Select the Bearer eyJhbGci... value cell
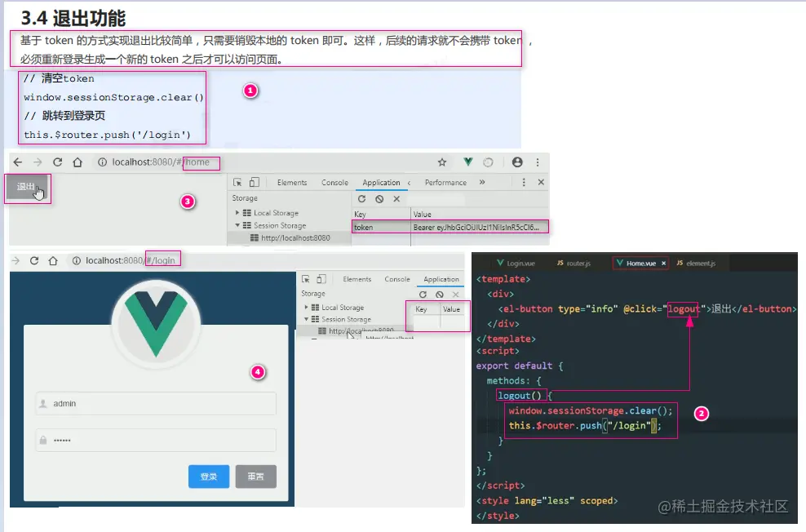806x532 pixels. click(x=480, y=227)
